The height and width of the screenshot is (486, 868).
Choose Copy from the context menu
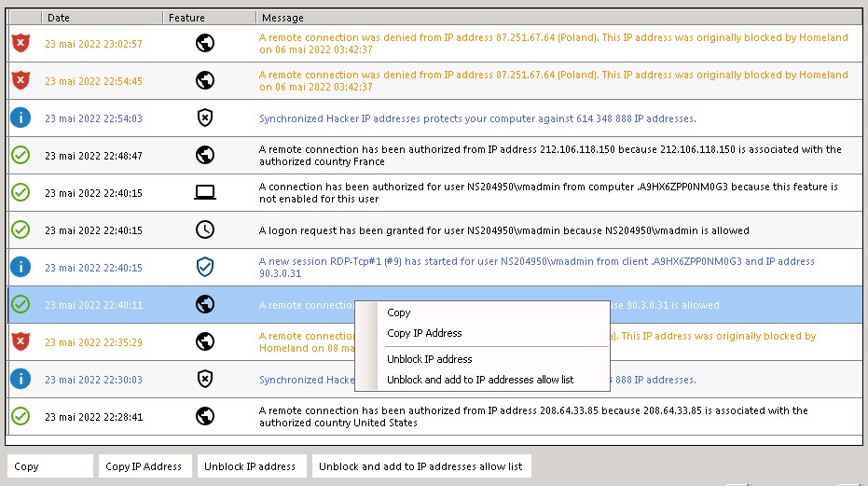(x=399, y=312)
